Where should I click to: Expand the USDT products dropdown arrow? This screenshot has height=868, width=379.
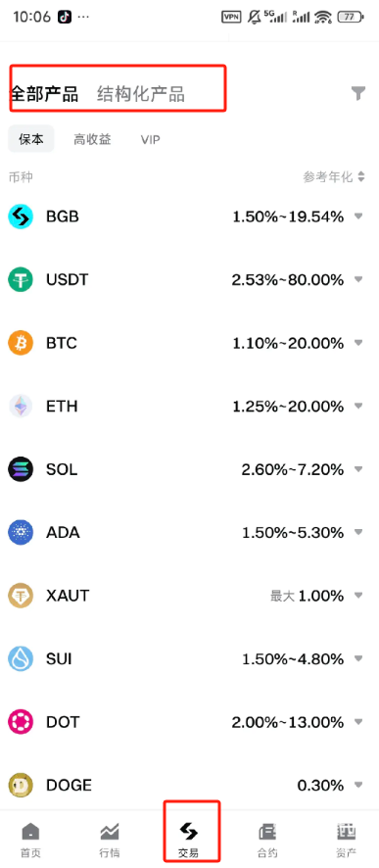click(x=358, y=279)
